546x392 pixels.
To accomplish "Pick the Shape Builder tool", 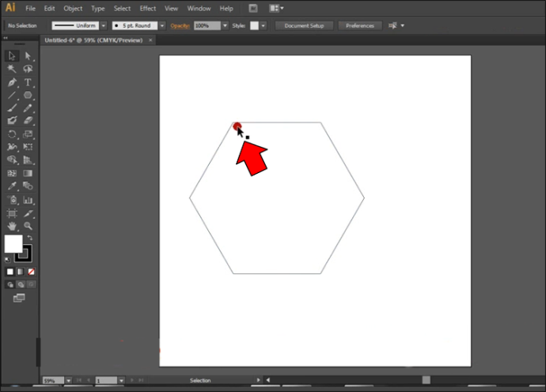I will (x=12, y=160).
